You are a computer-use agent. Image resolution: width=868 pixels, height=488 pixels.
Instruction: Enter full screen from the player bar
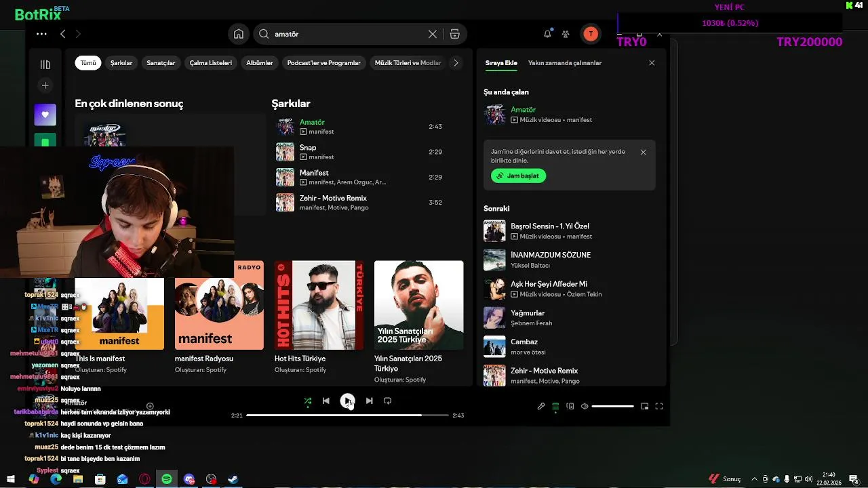pyautogui.click(x=658, y=407)
